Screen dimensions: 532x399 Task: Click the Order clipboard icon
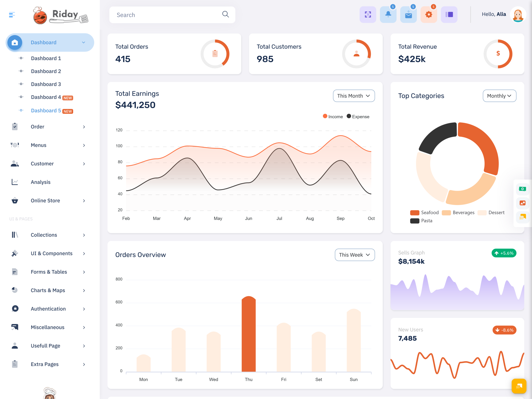[x=15, y=127]
